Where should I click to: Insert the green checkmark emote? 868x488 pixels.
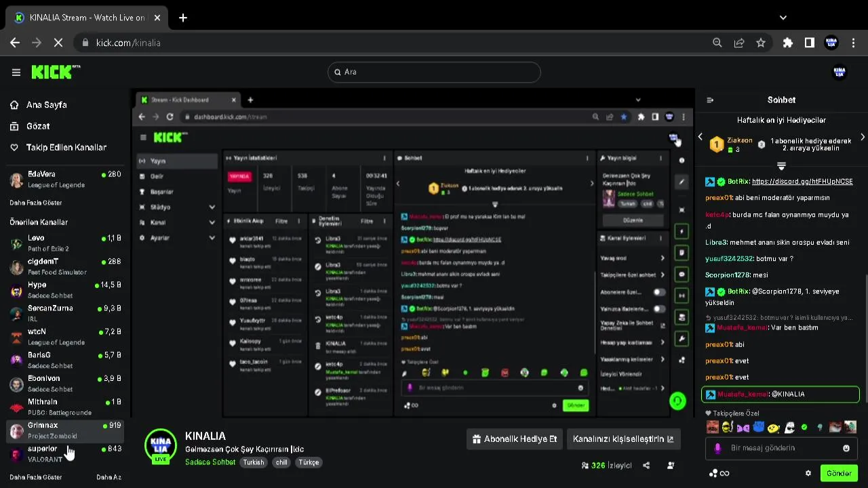pyautogui.click(x=804, y=427)
